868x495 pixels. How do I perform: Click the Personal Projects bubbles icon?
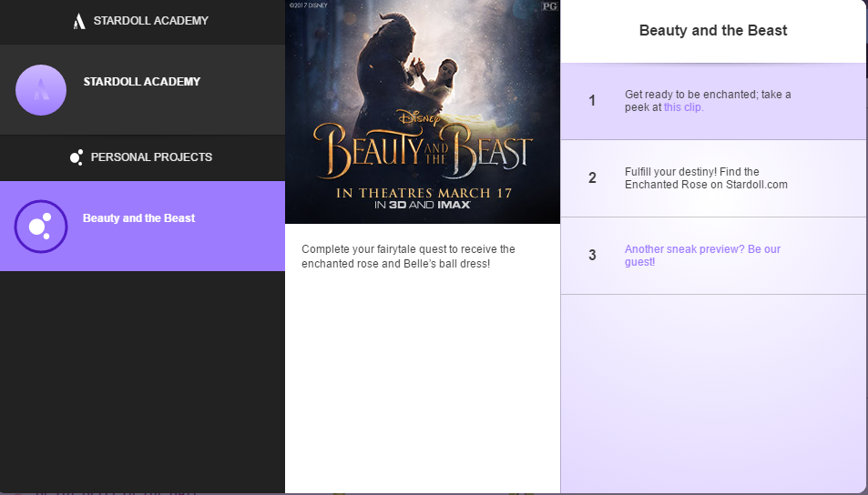77,157
